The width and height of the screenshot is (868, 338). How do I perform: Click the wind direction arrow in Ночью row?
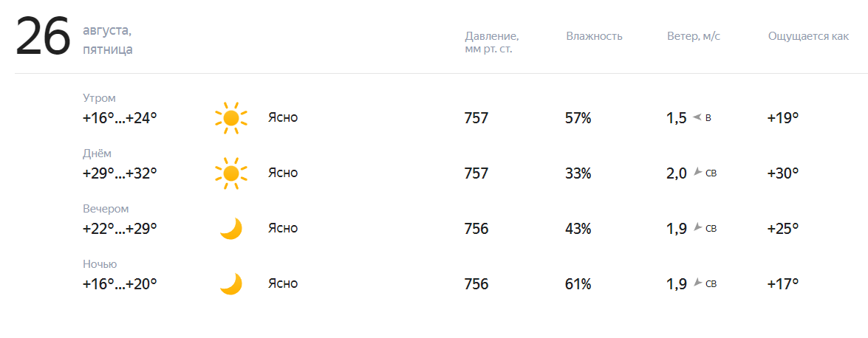click(697, 283)
